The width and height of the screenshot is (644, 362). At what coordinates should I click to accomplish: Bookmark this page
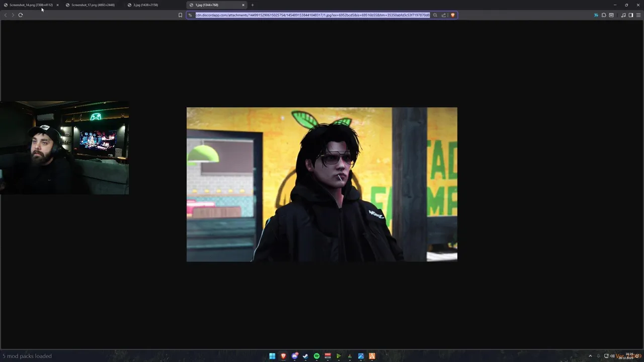click(180, 15)
